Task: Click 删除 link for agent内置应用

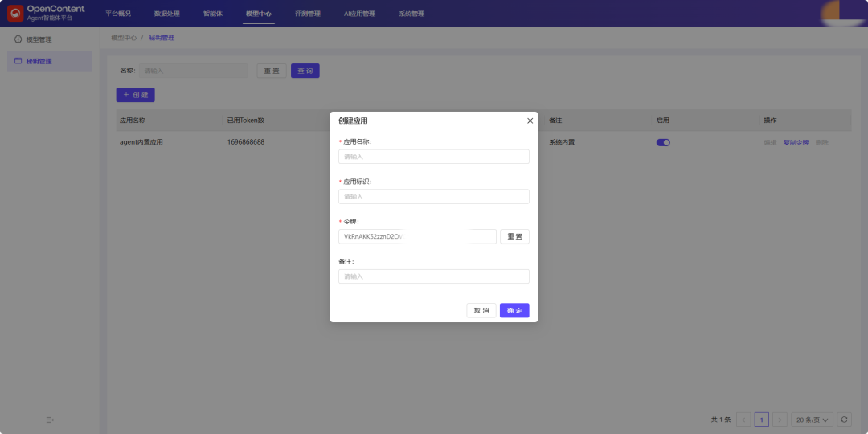Action: 822,142
